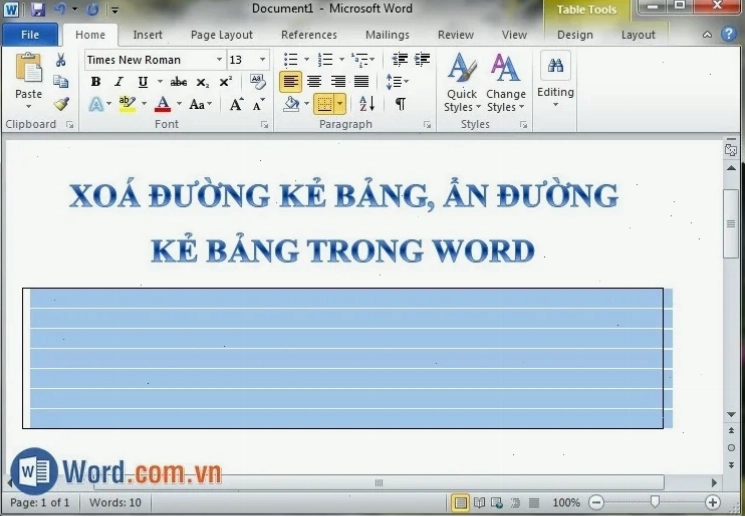Apply red font color
The image size is (745, 517).
coord(162,104)
